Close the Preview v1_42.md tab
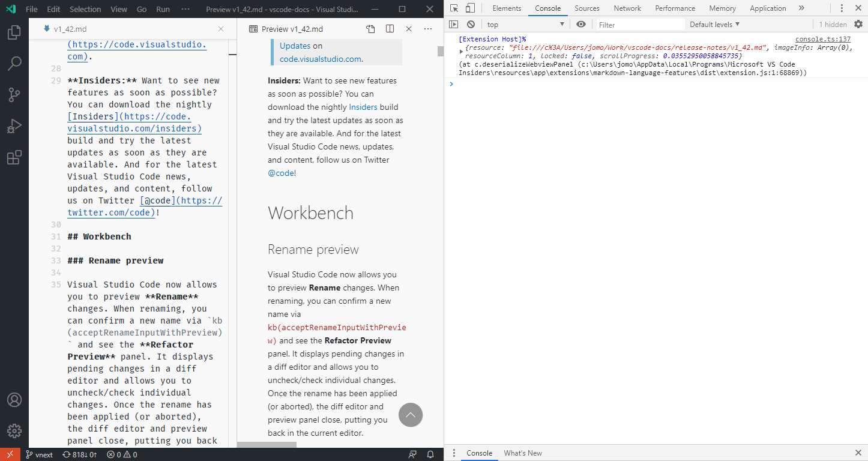Screen dimensions: 868x461 (x=409, y=29)
